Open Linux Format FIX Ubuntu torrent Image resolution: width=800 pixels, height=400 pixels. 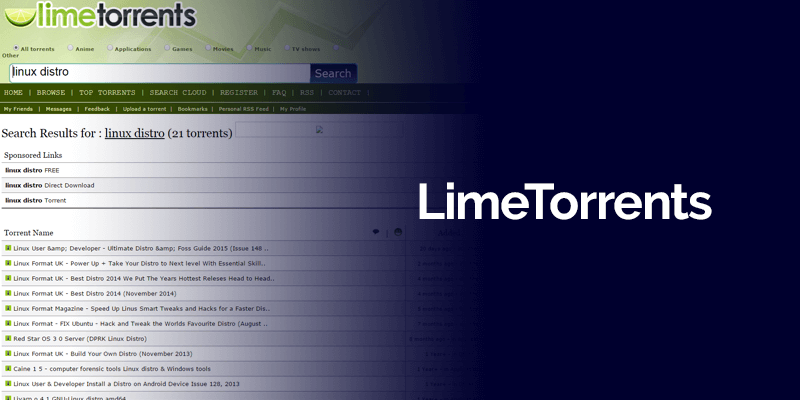[x=141, y=324]
